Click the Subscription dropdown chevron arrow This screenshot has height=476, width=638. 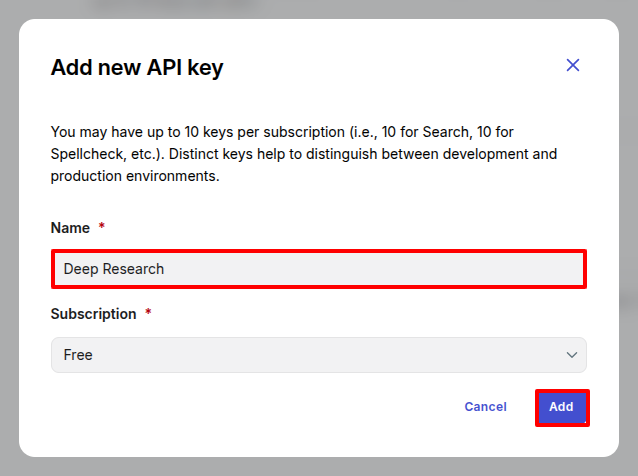coord(572,355)
